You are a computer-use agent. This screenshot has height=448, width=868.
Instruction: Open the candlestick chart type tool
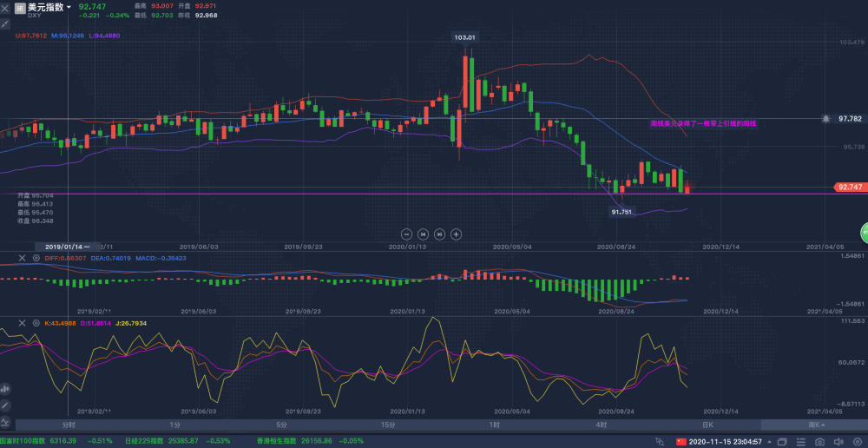5,390
